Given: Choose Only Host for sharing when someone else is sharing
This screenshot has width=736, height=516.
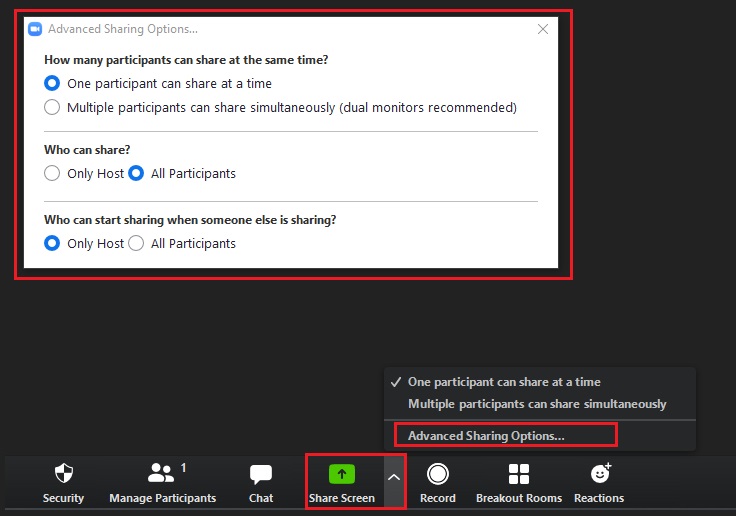Looking at the screenshot, I should click(x=52, y=243).
